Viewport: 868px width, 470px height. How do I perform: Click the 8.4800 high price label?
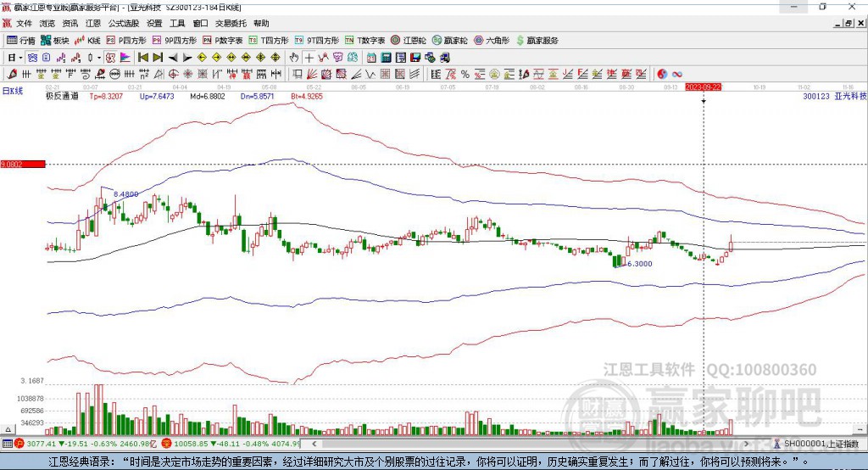126,194
